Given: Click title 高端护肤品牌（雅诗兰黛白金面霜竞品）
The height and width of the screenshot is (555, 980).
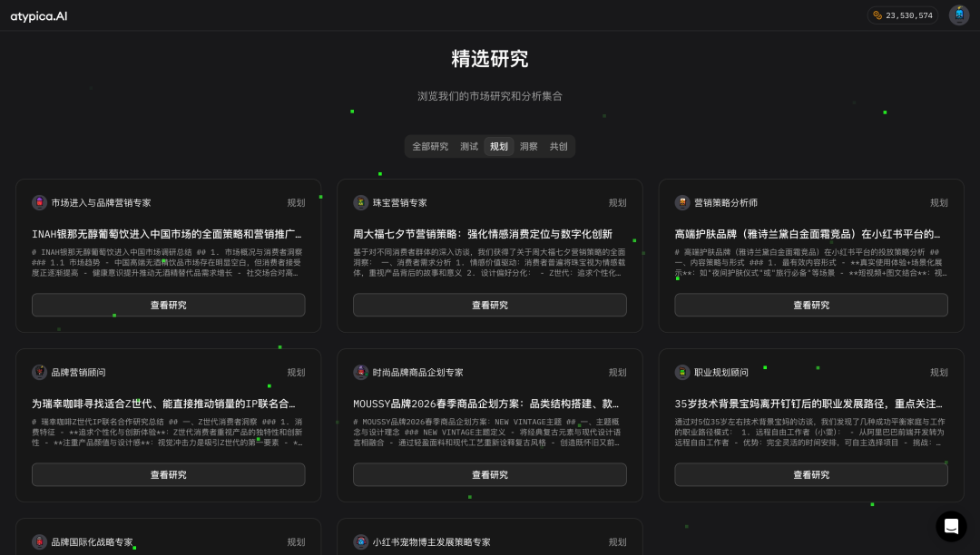Looking at the screenshot, I should pos(808,234).
